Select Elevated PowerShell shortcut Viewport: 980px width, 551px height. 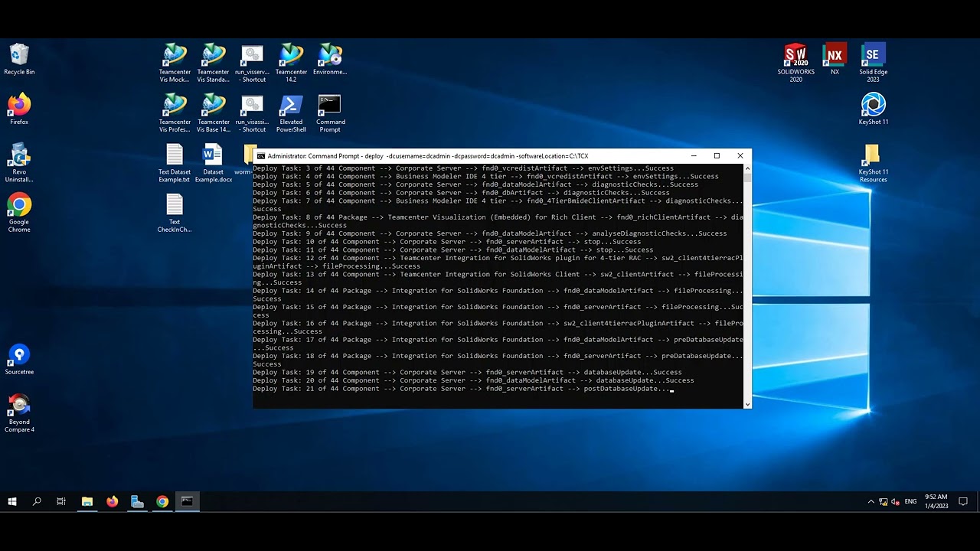tap(291, 113)
